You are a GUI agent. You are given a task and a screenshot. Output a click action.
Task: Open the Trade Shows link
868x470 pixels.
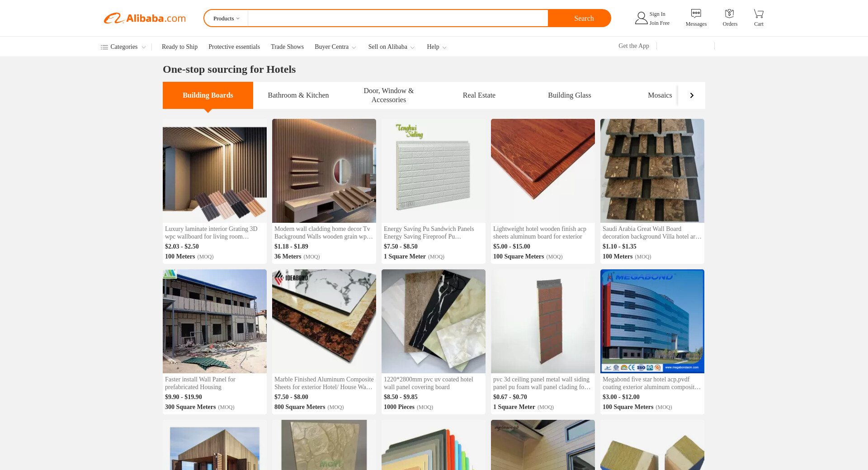coord(287,47)
